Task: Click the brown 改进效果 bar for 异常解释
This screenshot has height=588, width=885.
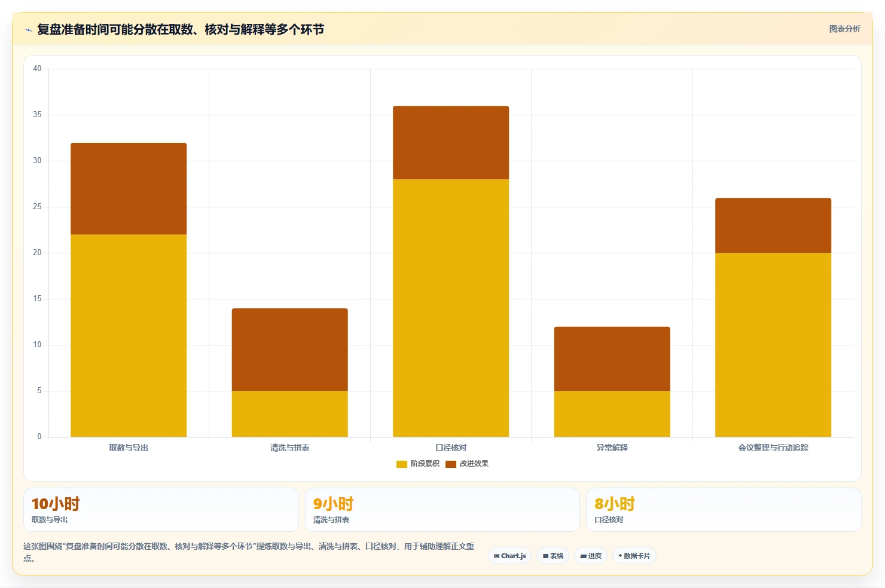Action: click(612, 359)
